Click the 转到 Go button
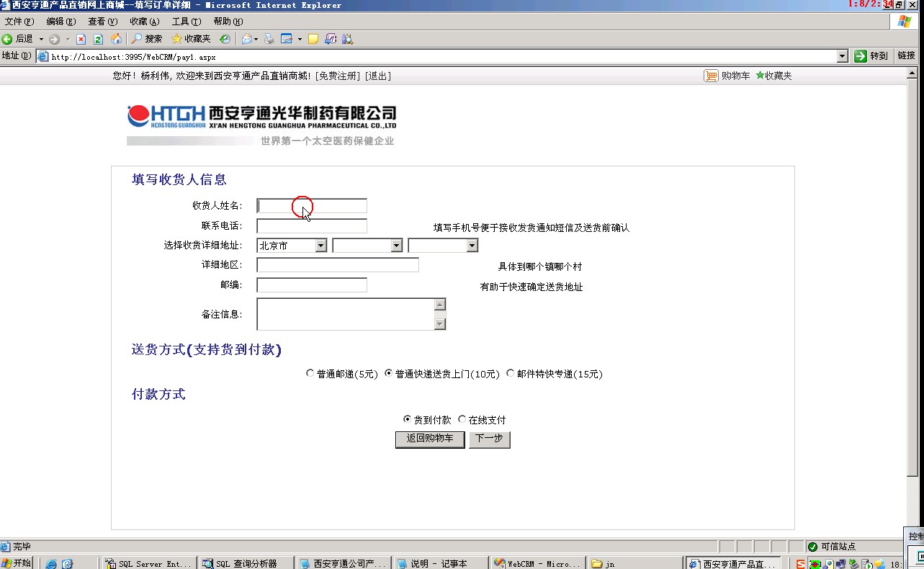 tap(871, 55)
